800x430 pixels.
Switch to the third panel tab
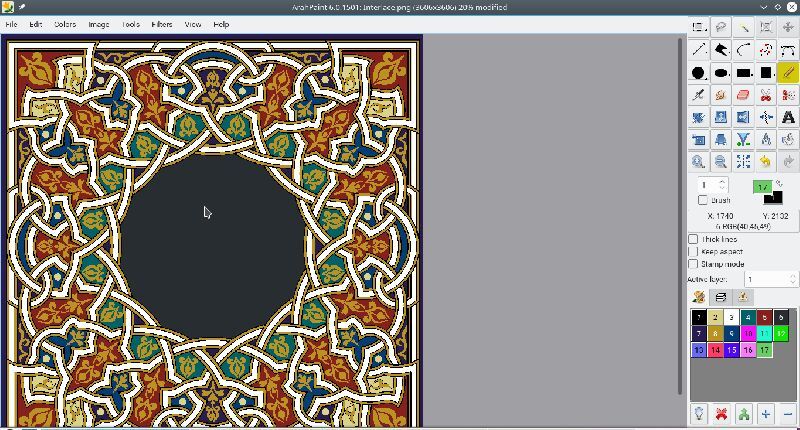point(743,297)
